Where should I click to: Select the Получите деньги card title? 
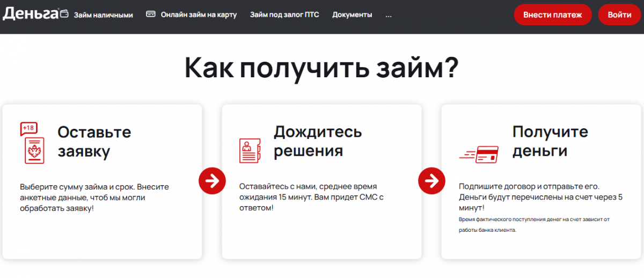coord(550,141)
